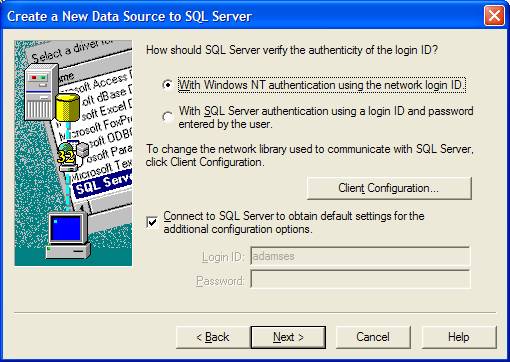510x362 pixels.
Task: Select Windows NT authentication radio button
Action: (167, 85)
